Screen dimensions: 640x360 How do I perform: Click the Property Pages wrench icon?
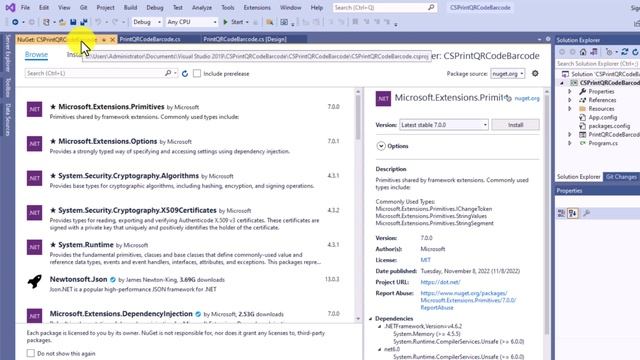point(587,213)
